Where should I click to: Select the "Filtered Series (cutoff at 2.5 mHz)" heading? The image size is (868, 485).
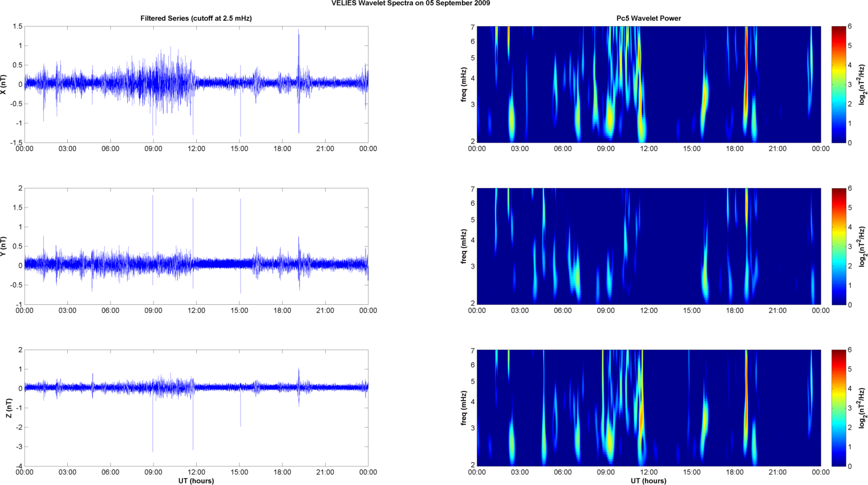[196, 18]
